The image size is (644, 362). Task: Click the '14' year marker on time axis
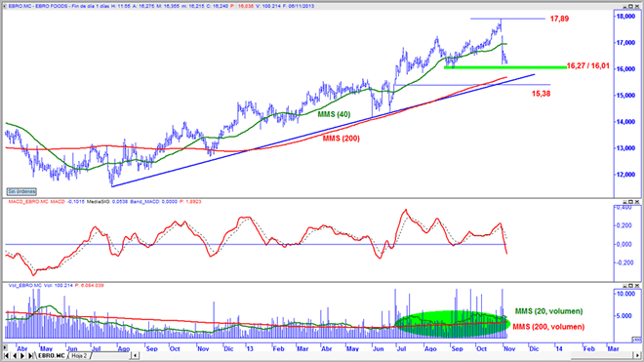559,348
